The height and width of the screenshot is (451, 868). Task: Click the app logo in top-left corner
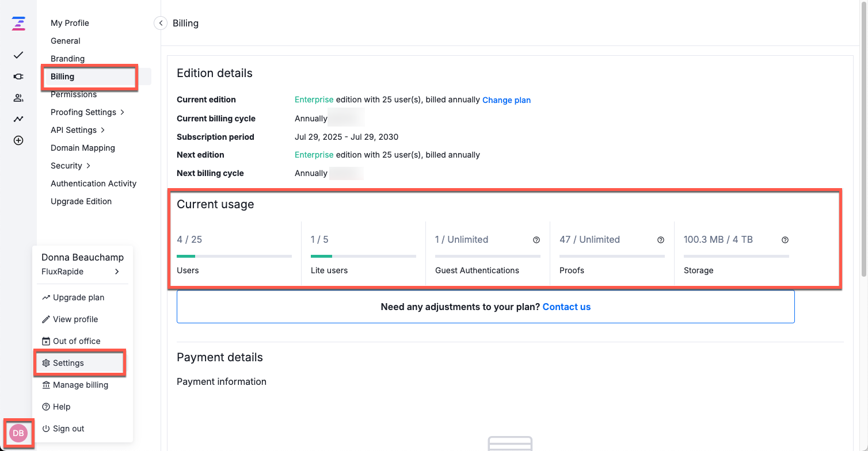tap(18, 24)
